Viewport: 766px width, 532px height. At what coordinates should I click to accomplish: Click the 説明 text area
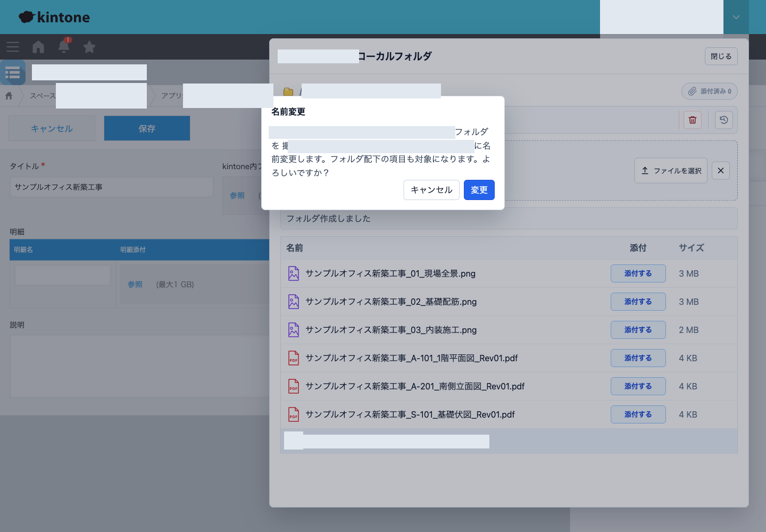click(139, 367)
